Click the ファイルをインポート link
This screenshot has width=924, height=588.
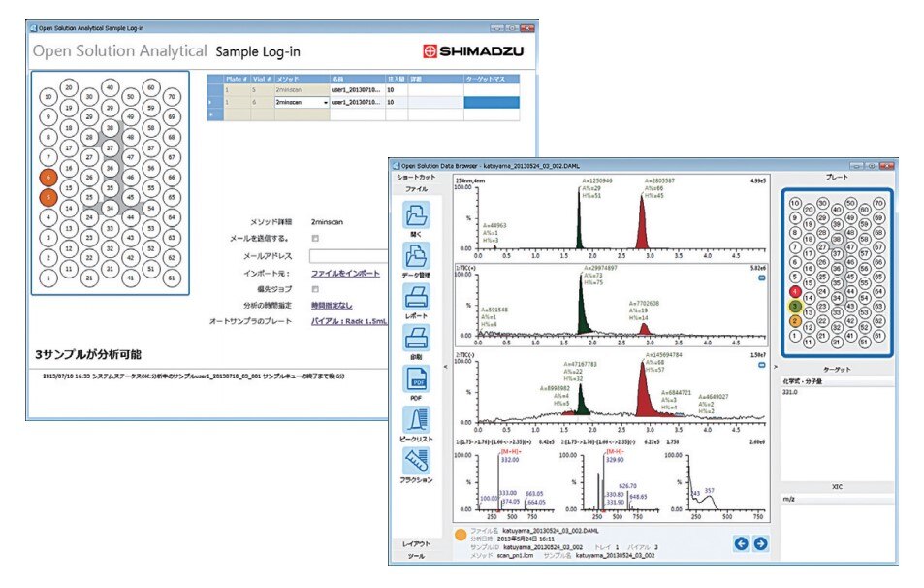pos(344,273)
